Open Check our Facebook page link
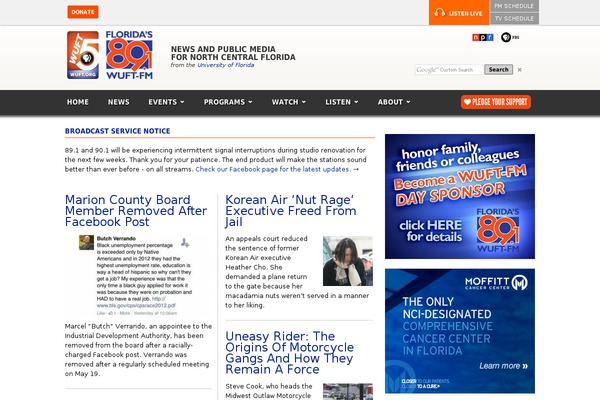The height and width of the screenshot is (400, 600). [x=277, y=169]
